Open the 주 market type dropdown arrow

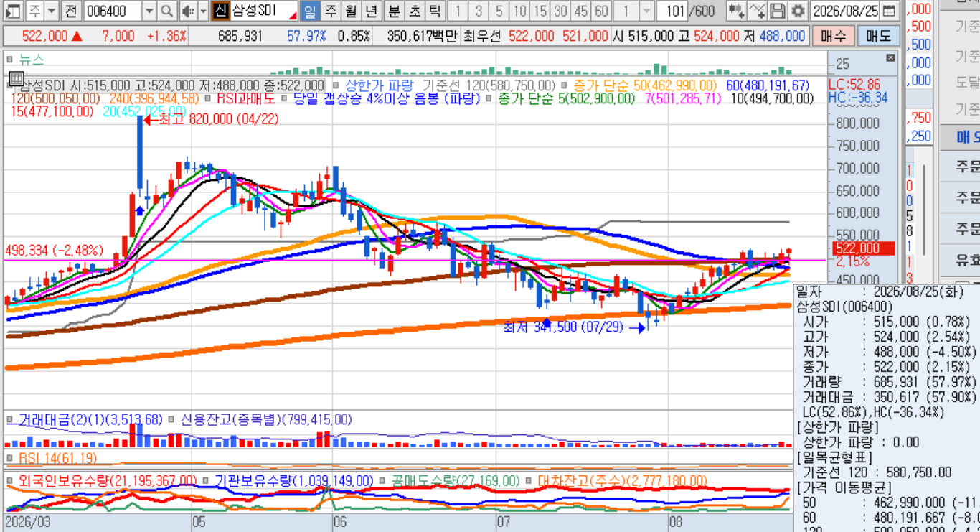pos(51,11)
